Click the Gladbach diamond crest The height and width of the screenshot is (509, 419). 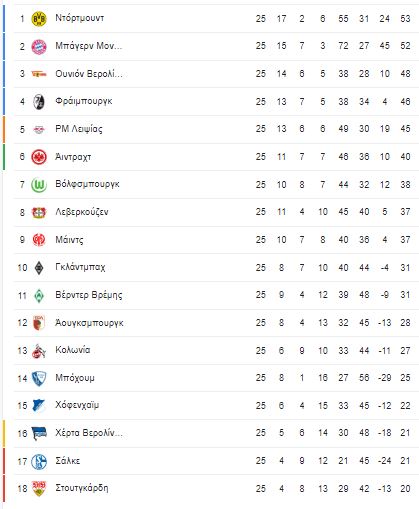(x=39, y=268)
